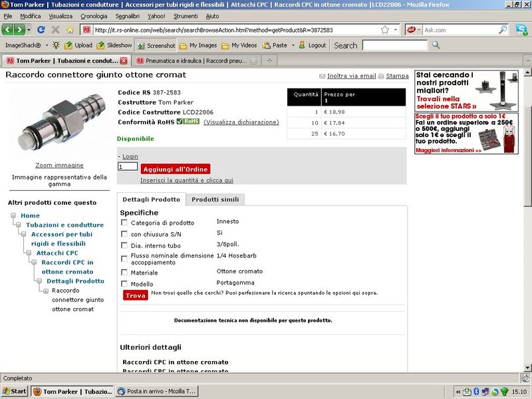
Task: Expand hidden tray icons chevron
Action: [x=458, y=392]
